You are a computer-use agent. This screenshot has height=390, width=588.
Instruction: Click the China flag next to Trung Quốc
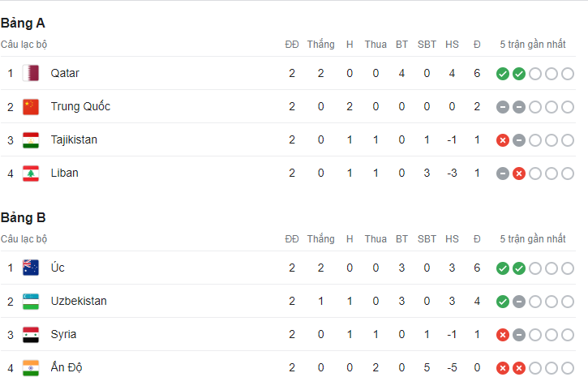coord(31,106)
